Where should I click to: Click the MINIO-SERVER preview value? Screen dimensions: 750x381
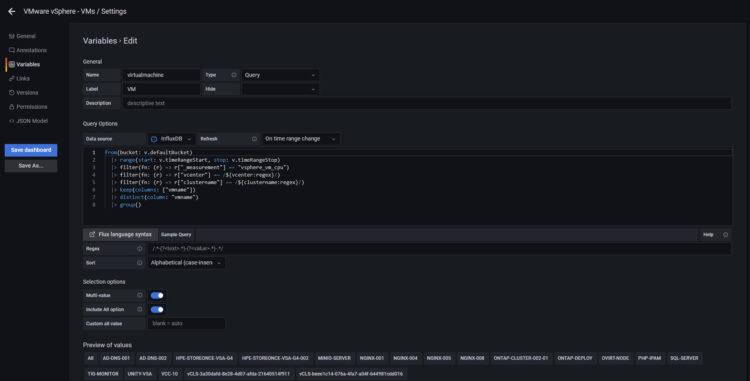tap(334, 358)
